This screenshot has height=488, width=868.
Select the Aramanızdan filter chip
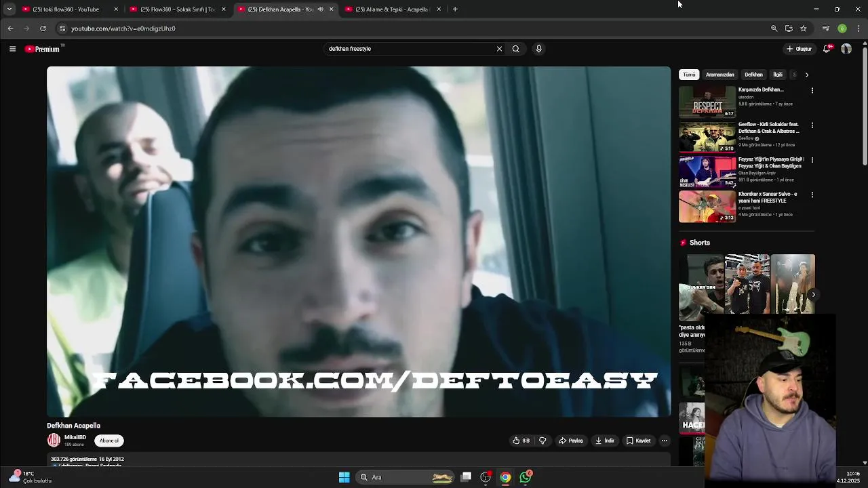coord(719,75)
